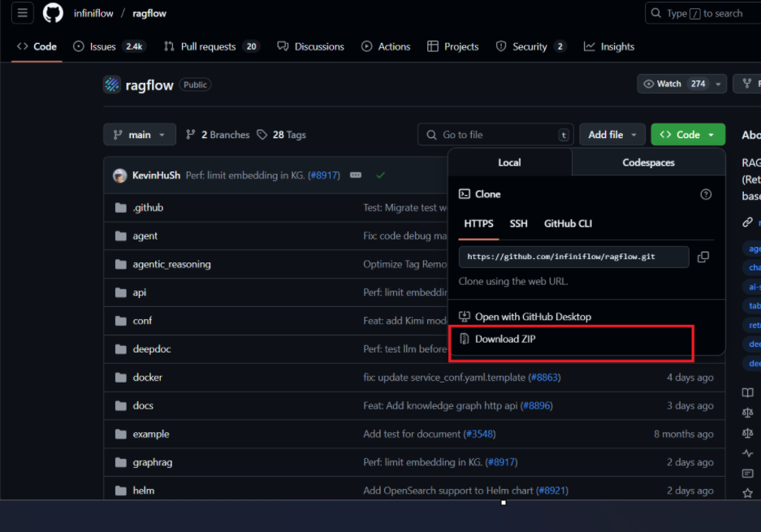Click the green commit status checkmark
Image resolution: width=761 pixels, height=532 pixels.
(380, 175)
